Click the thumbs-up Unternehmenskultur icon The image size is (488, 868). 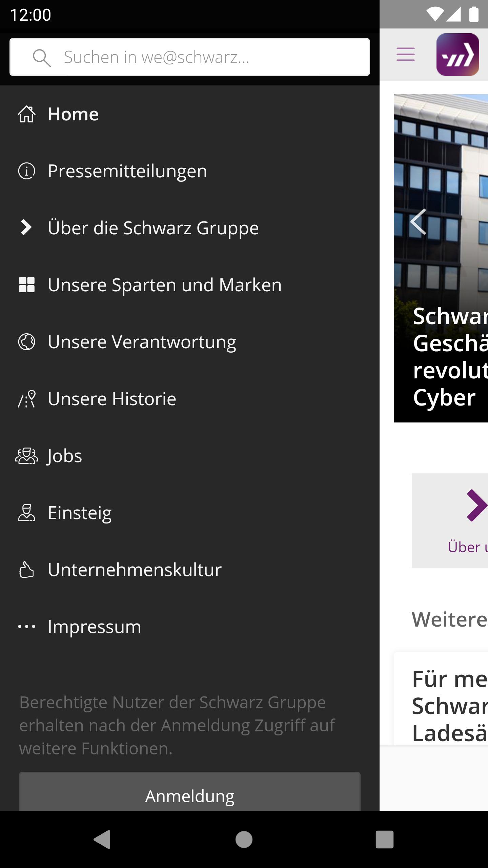pos(26,569)
